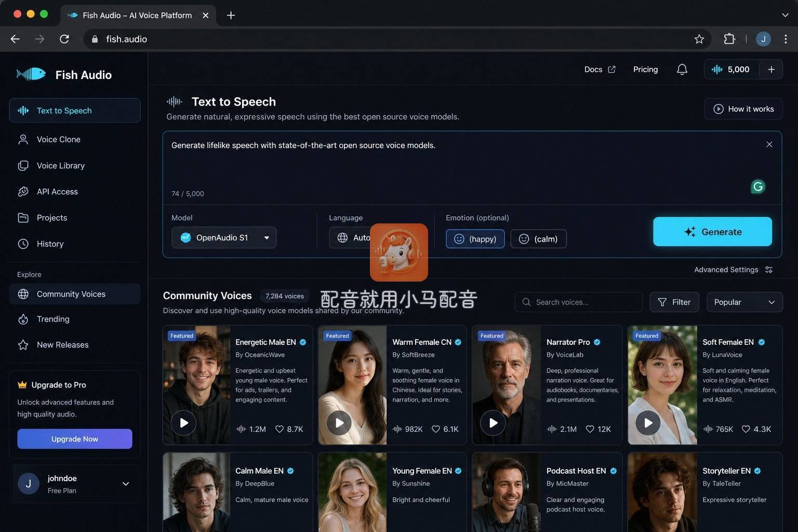Image resolution: width=798 pixels, height=532 pixels.
Task: Open the Calm Male EN voice thumbnail
Action: (x=196, y=492)
